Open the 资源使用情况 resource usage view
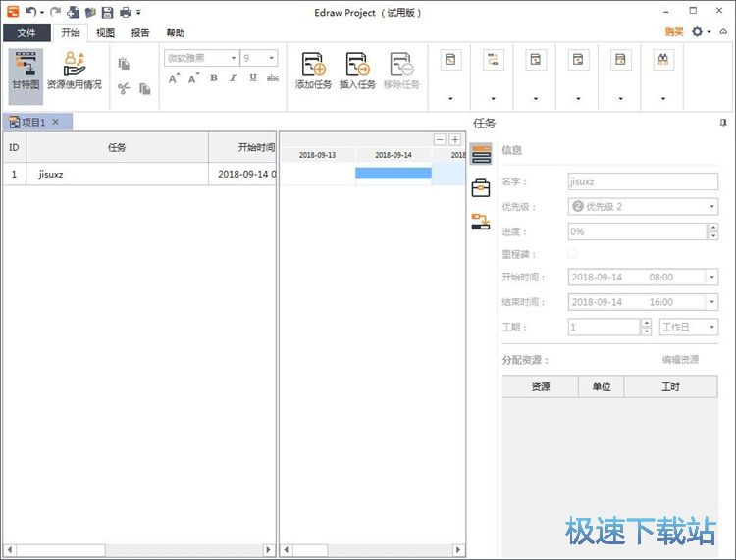Screen dimensions: 736x560 click(74, 71)
